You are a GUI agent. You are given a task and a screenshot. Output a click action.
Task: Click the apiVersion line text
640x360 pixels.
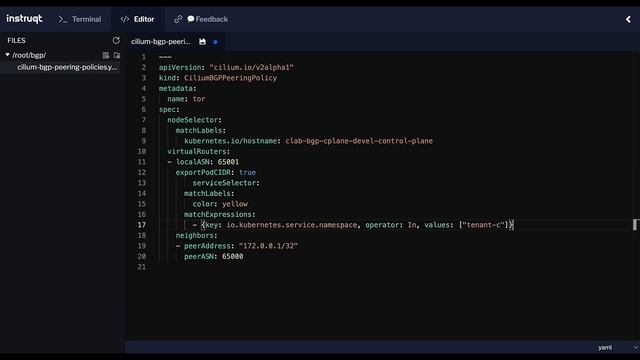226,67
